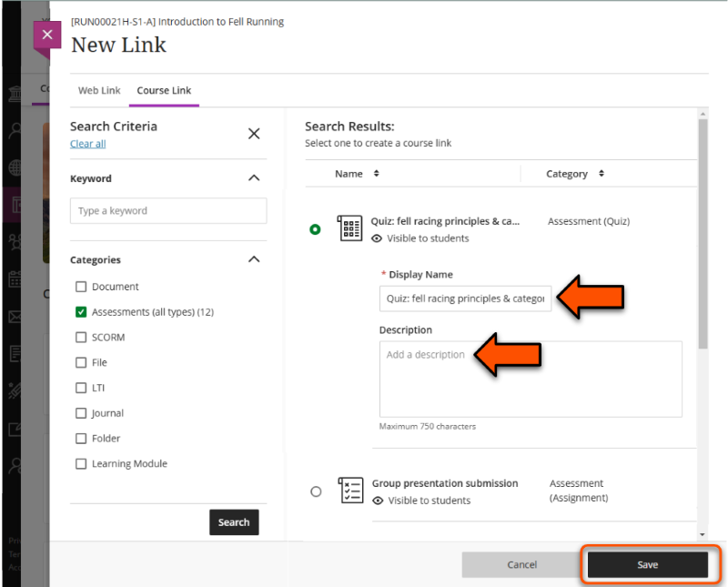Collapse the Keyword section chevron
This screenshot has width=728, height=587.
click(x=254, y=178)
